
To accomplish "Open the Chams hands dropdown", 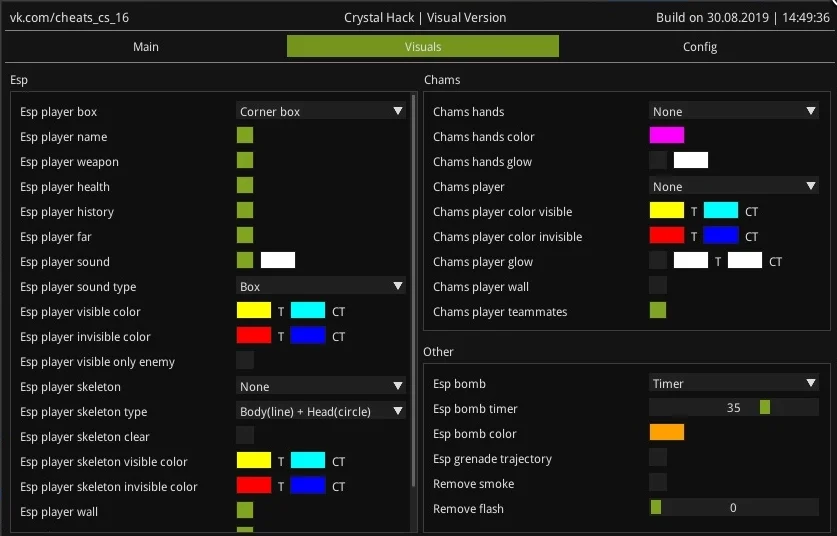I will [734, 112].
